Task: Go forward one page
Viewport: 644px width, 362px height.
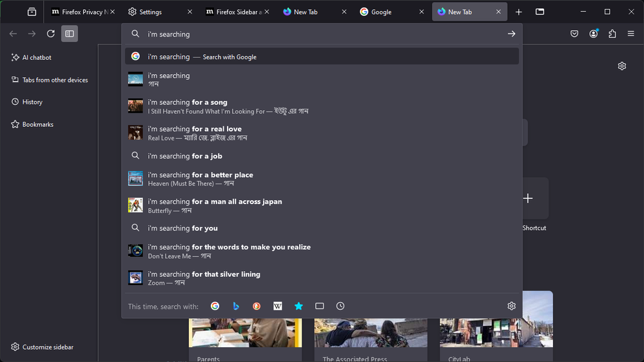Action: 32,33
